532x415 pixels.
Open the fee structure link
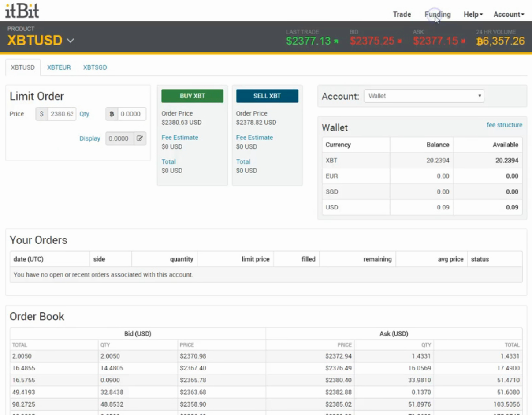(x=504, y=125)
